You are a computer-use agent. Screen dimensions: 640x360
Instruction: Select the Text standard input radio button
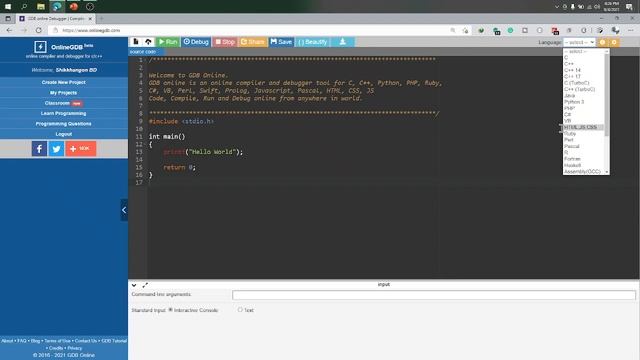click(240, 310)
